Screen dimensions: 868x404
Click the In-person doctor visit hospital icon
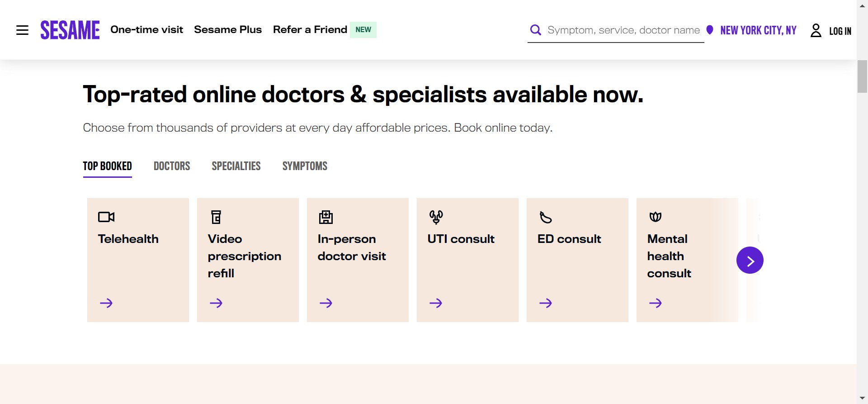[x=326, y=217]
